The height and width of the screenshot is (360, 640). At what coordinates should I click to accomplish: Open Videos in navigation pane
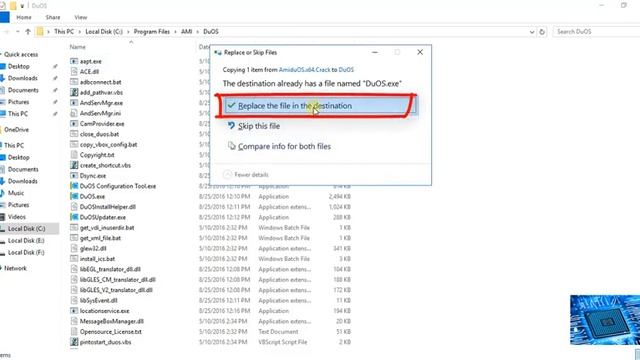click(x=17, y=217)
